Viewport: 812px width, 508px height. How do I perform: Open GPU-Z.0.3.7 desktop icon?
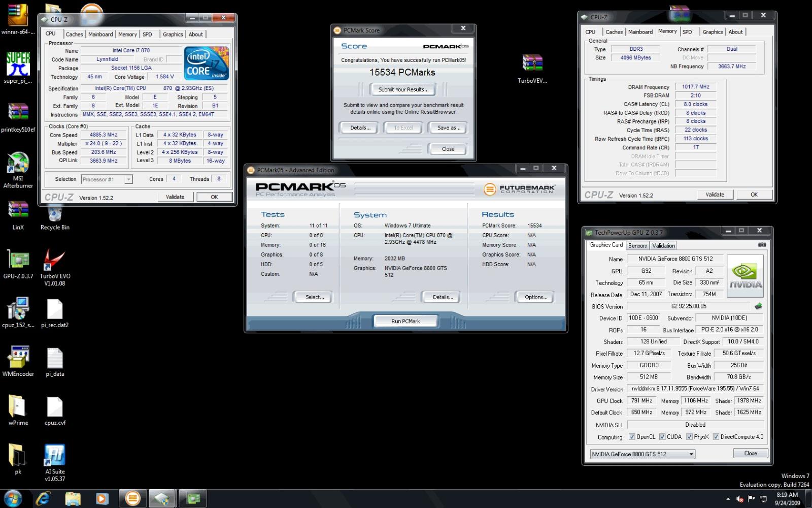coord(18,263)
